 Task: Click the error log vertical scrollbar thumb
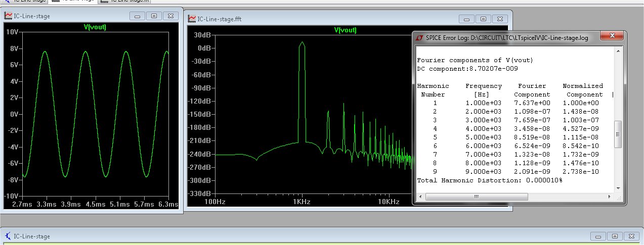pyautogui.click(x=618, y=134)
